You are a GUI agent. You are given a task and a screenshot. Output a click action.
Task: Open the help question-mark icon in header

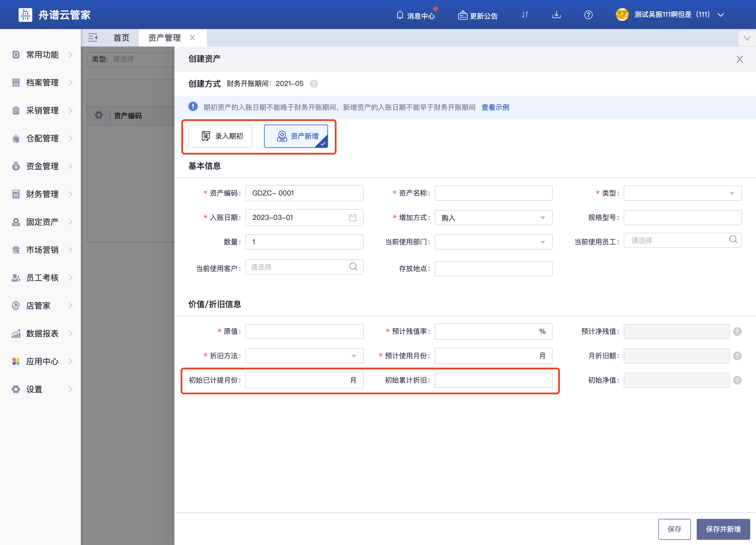[x=588, y=15]
